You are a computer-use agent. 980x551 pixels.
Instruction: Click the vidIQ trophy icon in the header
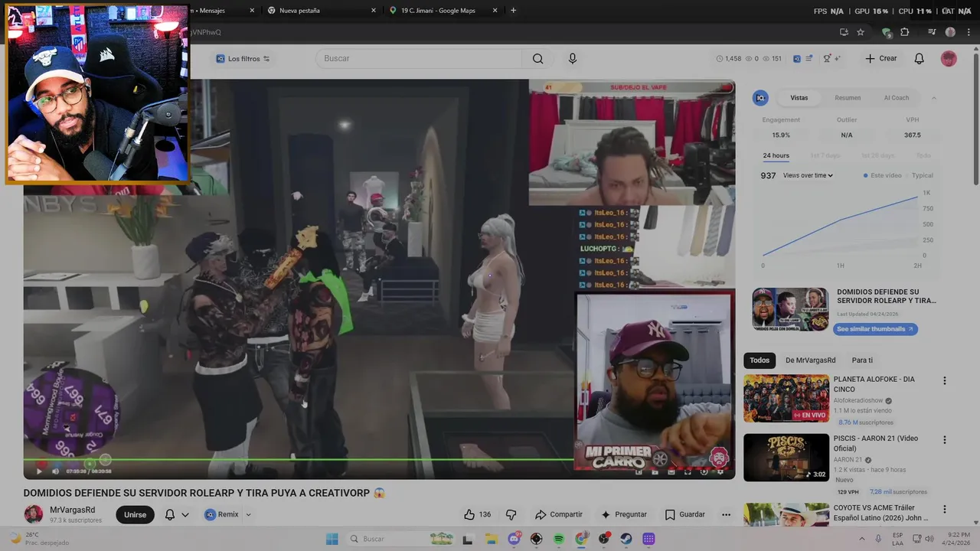pos(827,58)
